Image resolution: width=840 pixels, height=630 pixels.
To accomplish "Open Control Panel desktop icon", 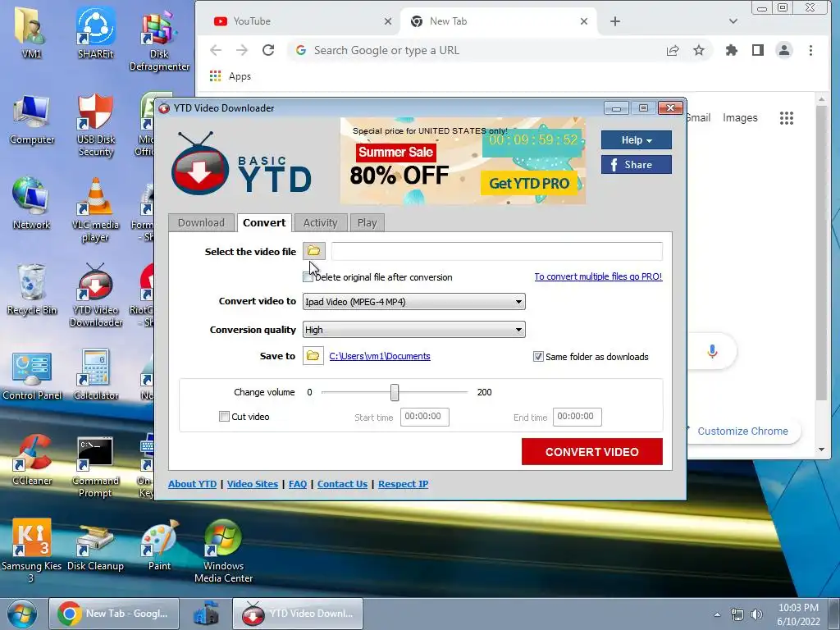I will pos(32,375).
